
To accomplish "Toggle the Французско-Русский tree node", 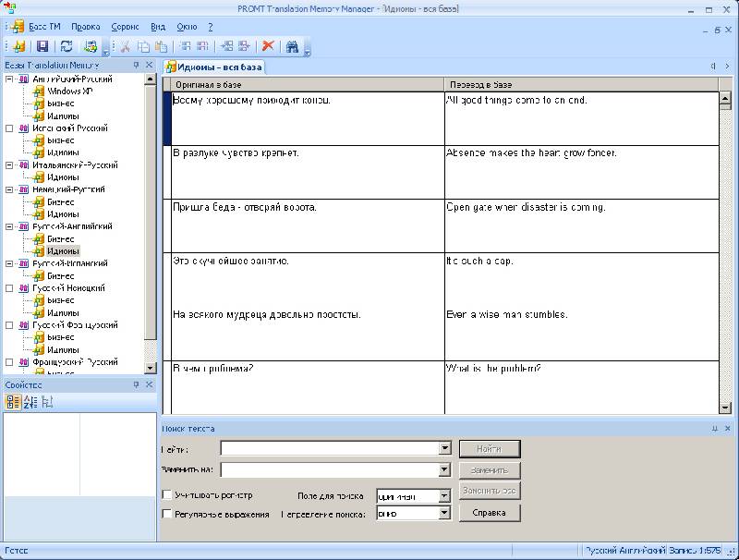I will coord(9,362).
